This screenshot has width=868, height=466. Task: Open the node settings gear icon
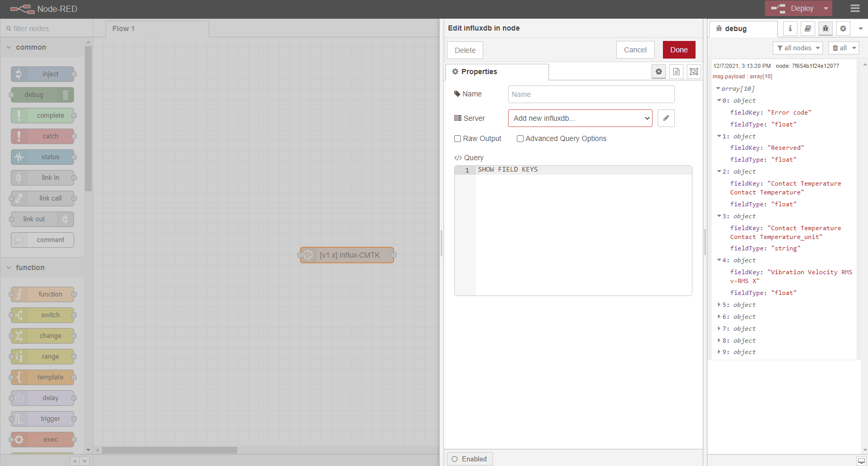coord(659,72)
